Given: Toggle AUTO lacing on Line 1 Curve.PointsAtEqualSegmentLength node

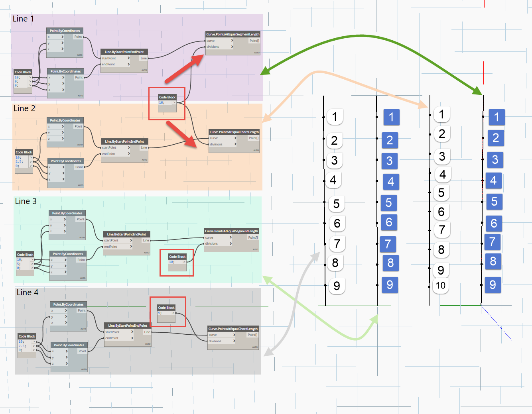Looking at the screenshot, I should click(x=256, y=52).
